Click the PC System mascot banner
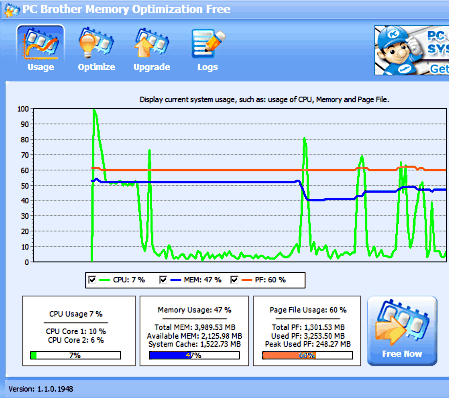 (x=411, y=50)
